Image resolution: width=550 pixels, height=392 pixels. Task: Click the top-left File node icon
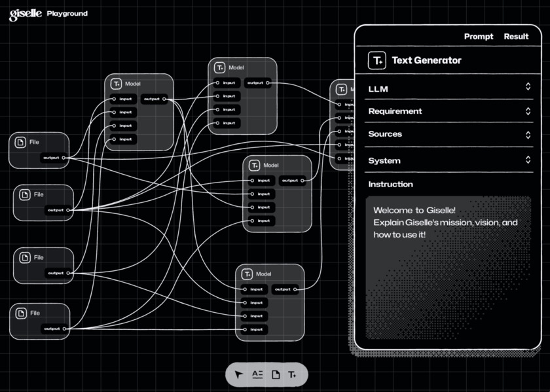pyautogui.click(x=20, y=142)
